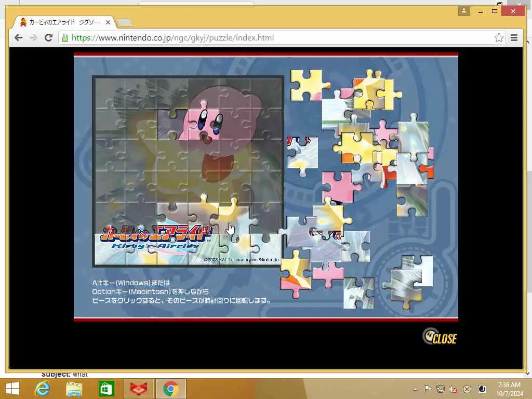Click the CLOSE button below the puzzle
The image size is (532, 399).
point(440,337)
